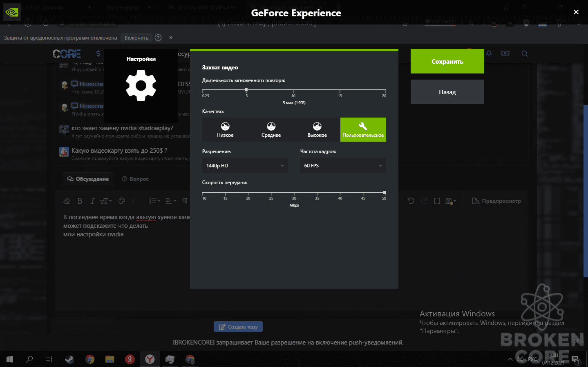
Task: Click the NVIDIA logo in the overlay header
Action: (x=11, y=12)
